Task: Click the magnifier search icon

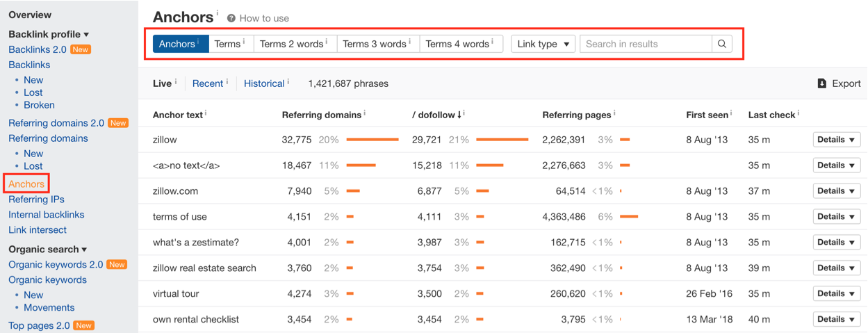Action: pyautogui.click(x=722, y=44)
